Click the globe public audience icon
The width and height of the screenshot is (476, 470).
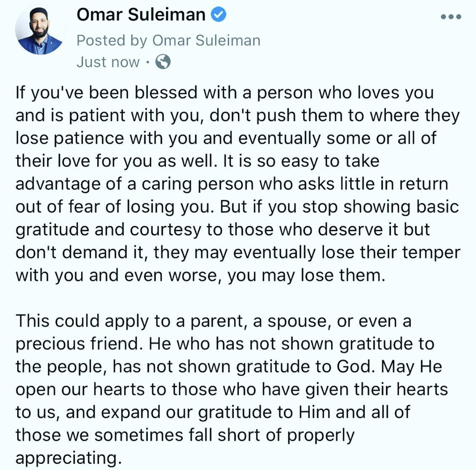pos(163,61)
